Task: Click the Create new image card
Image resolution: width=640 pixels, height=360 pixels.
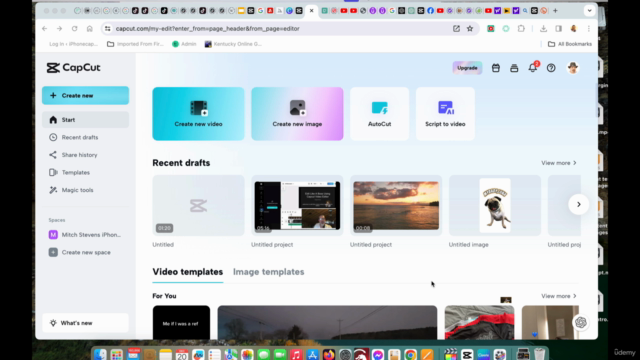Action: 297,114
